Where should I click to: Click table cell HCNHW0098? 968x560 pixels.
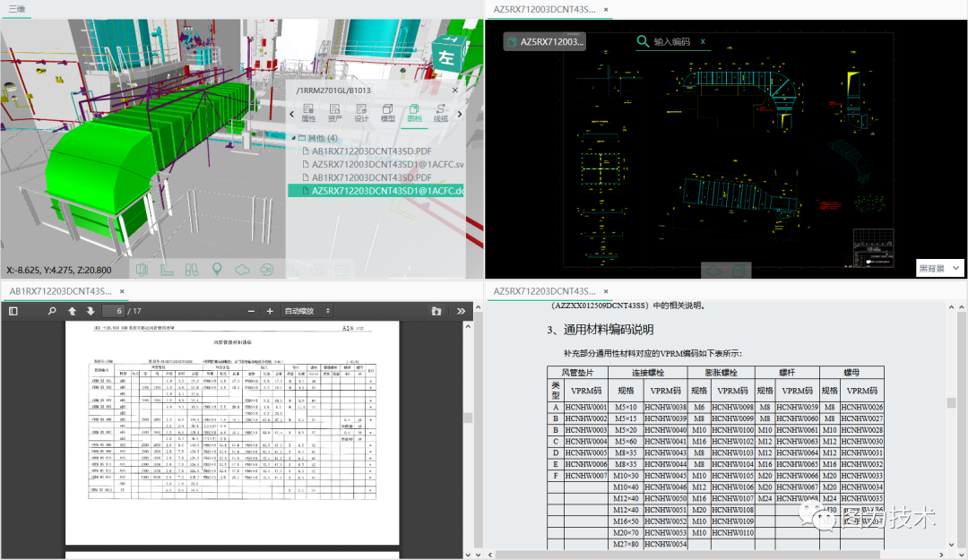(x=732, y=407)
